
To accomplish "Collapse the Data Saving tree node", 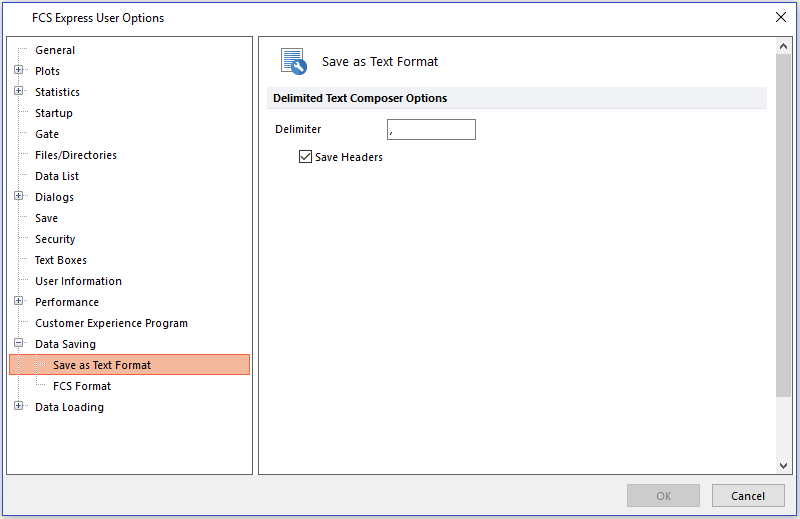I will pos(19,343).
